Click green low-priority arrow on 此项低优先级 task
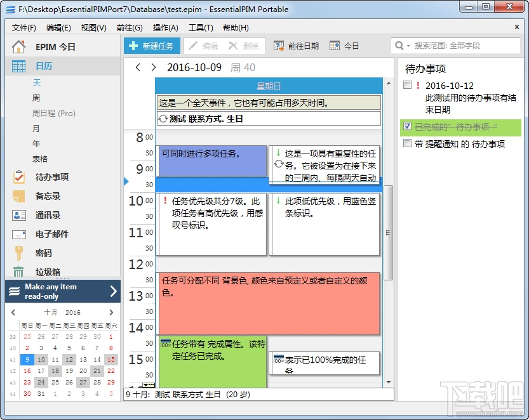 pyautogui.click(x=278, y=200)
